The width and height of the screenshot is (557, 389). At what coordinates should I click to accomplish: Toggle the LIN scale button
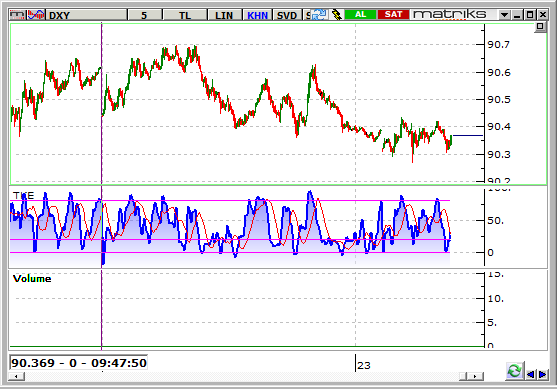(224, 15)
